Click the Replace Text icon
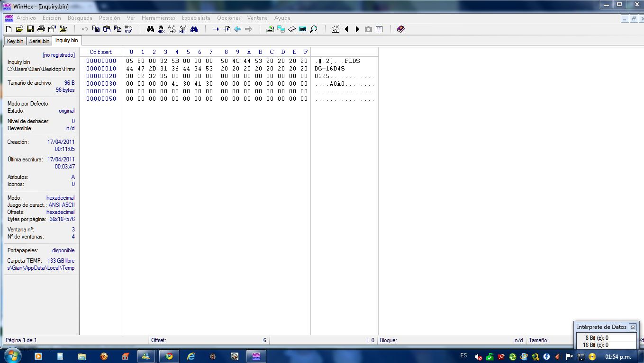The width and height of the screenshot is (644, 363). [x=172, y=29]
